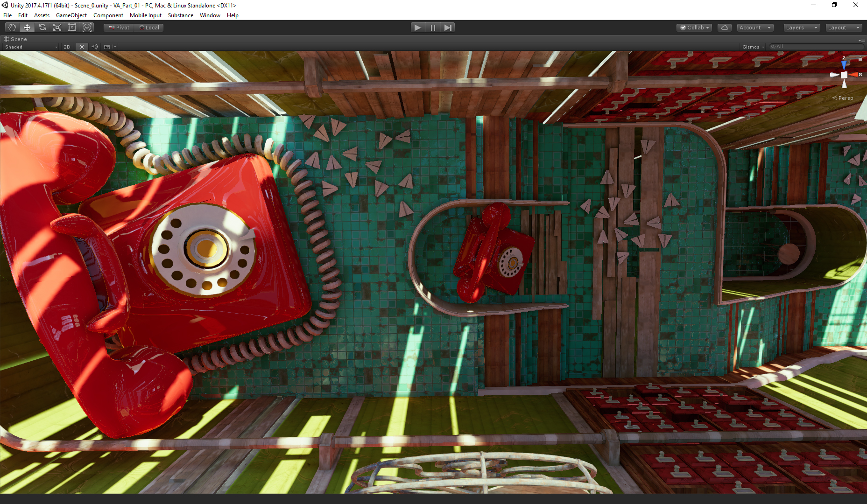Viewport: 867px width, 504px height.
Task: Click the Step frame button
Action: [448, 28]
